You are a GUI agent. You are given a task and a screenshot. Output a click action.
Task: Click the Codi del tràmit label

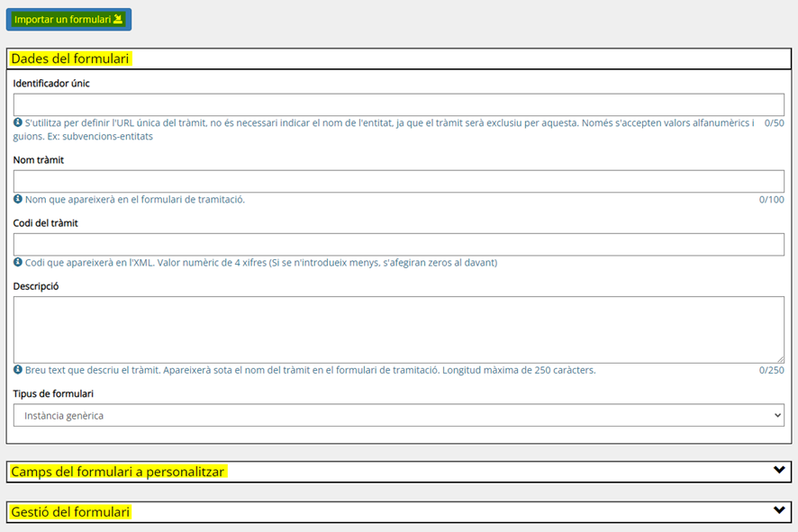click(x=46, y=223)
